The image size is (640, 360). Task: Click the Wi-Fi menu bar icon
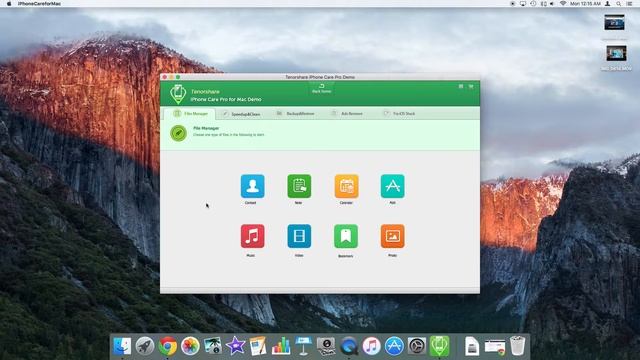tap(563, 4)
